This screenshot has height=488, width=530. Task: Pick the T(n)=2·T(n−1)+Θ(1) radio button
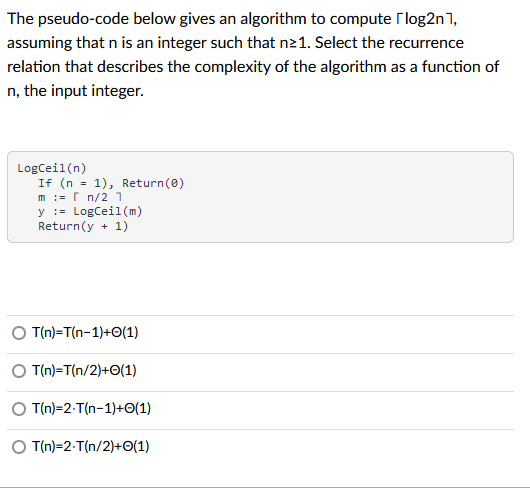[19, 409]
